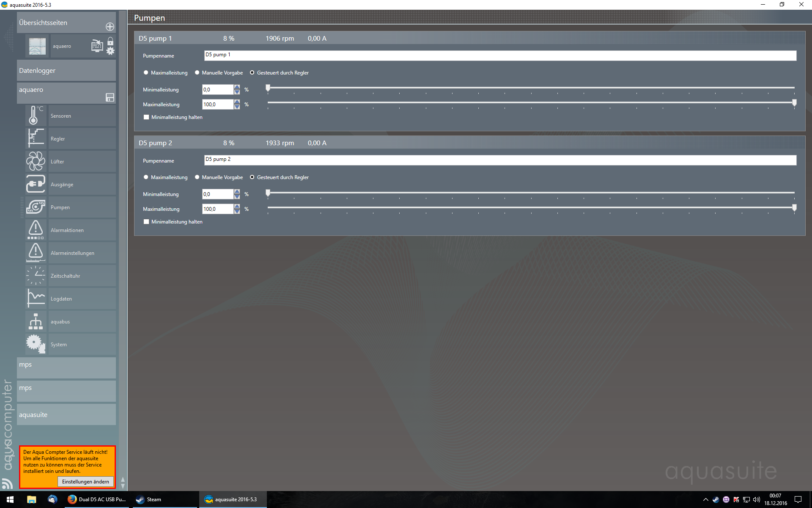Increase Minimalleistung stepper of D5 pump 1
This screenshot has height=508, width=812.
tap(237, 87)
